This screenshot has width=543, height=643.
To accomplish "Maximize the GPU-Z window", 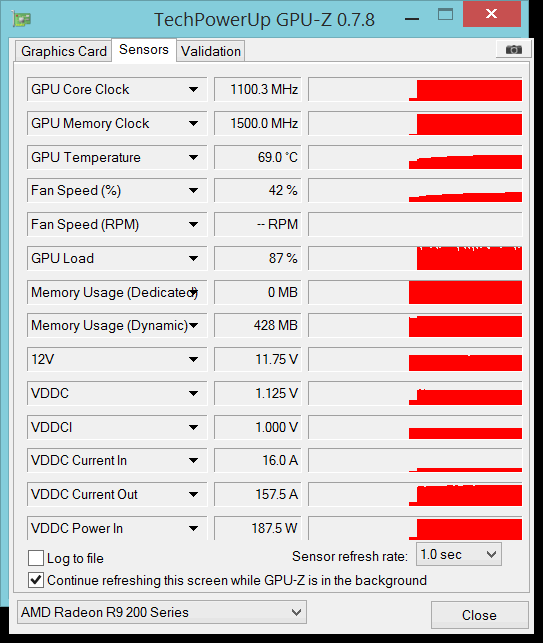I will click(445, 15).
